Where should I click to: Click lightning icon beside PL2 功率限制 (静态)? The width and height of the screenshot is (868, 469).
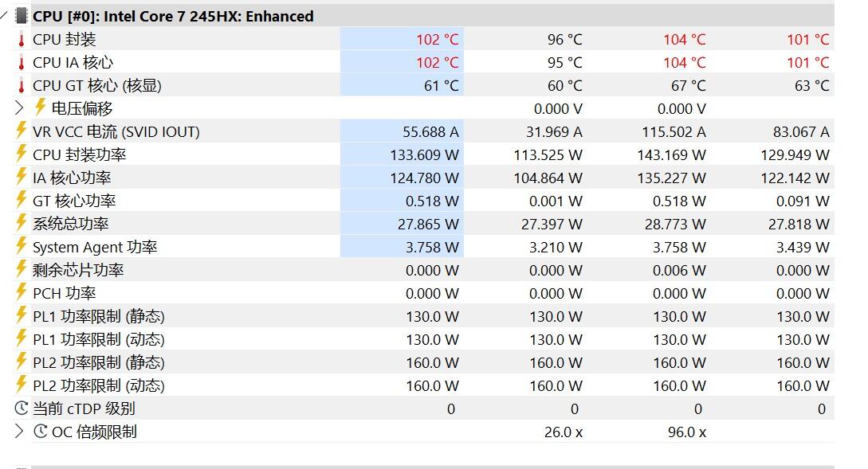click(21, 362)
